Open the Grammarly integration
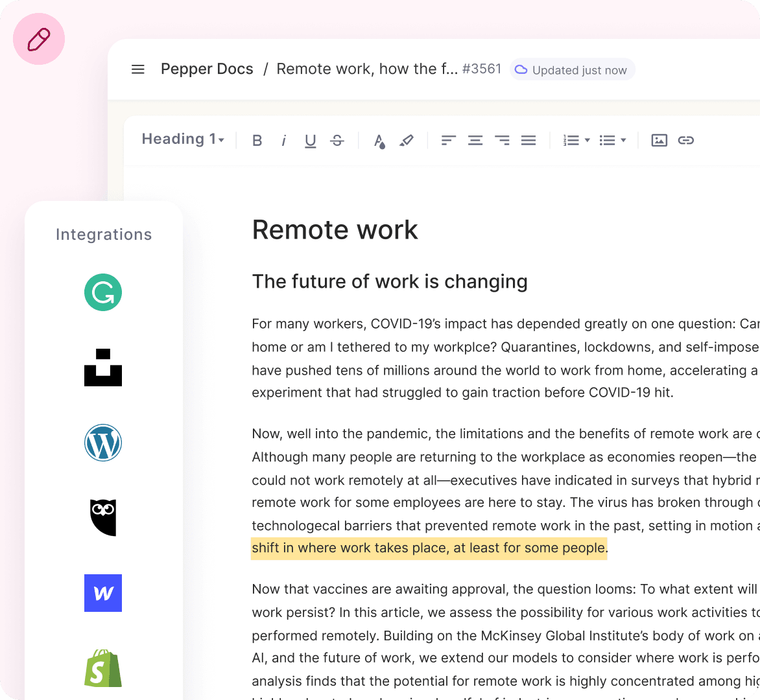 [x=103, y=292]
